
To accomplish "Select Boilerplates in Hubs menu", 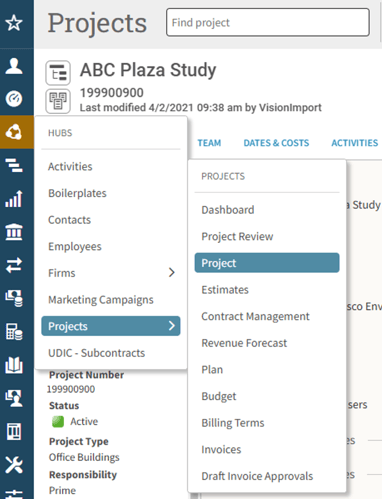I will [111, 193].
